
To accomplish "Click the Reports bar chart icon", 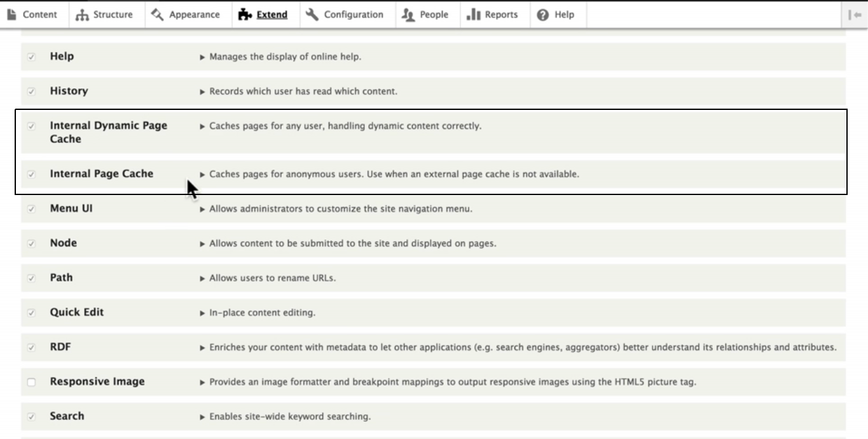I will [472, 15].
